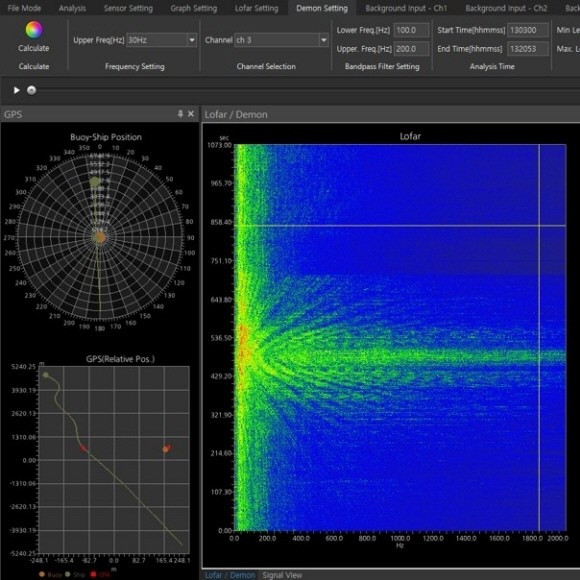Viewport: 580px width, 580px height.
Task: Go to the Lofar Setting tab
Action: pos(257,8)
